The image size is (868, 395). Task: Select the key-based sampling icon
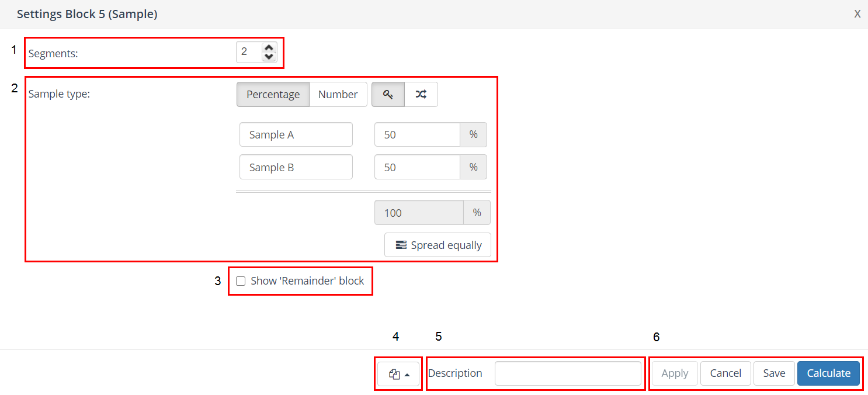tap(388, 95)
